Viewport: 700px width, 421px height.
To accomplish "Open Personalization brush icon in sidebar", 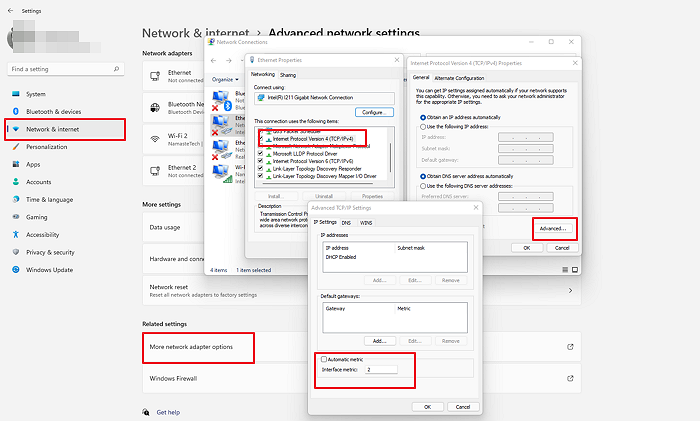I will click(16, 146).
